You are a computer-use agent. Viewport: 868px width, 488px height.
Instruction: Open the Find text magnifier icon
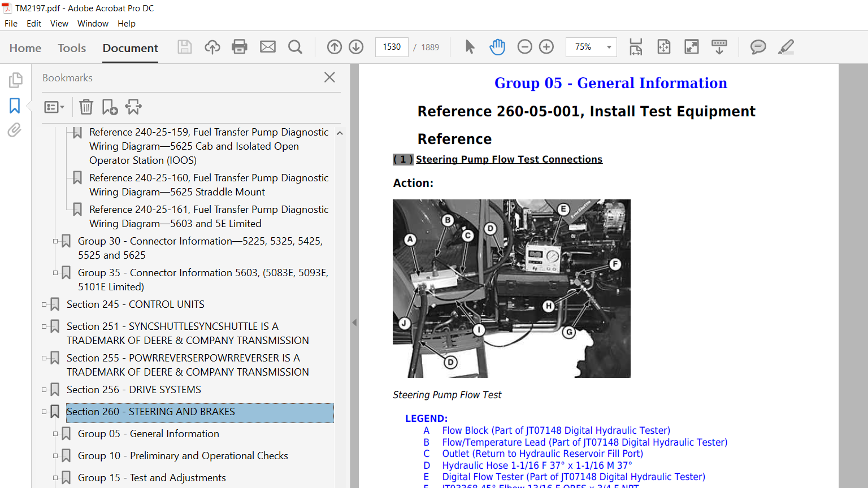[x=295, y=47]
